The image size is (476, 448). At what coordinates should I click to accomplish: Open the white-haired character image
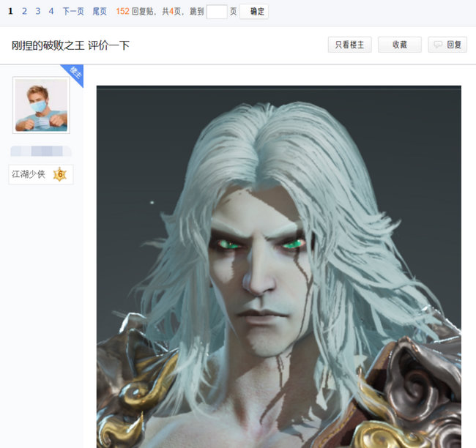[x=279, y=266]
